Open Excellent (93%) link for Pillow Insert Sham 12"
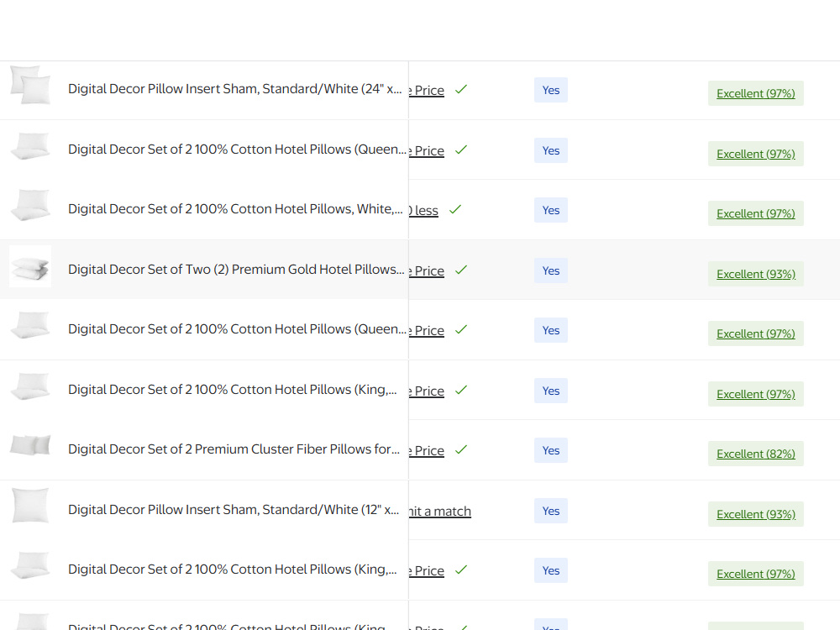This screenshot has width=840, height=630. (x=755, y=514)
